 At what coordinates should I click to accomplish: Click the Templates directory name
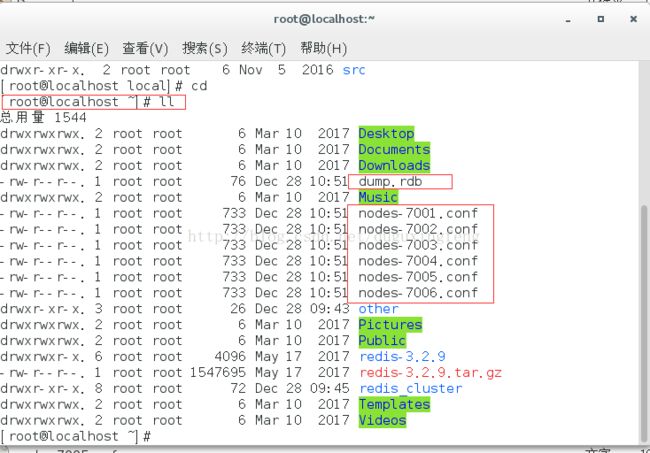click(394, 404)
